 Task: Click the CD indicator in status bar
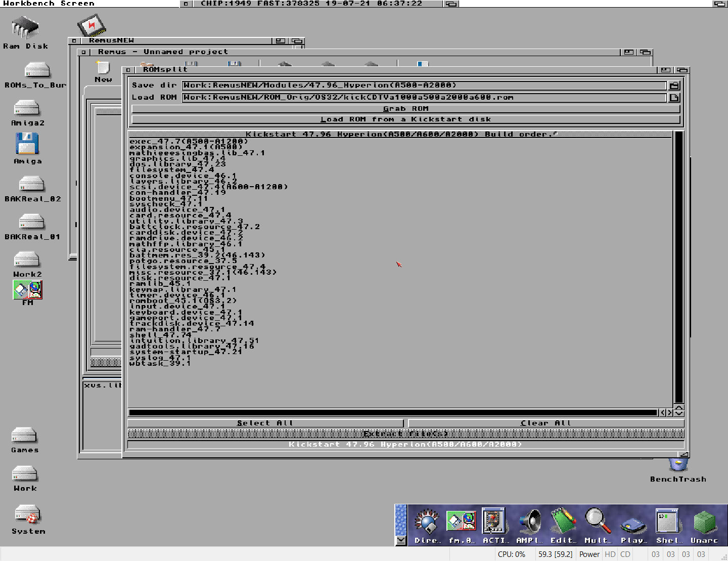[625, 554]
